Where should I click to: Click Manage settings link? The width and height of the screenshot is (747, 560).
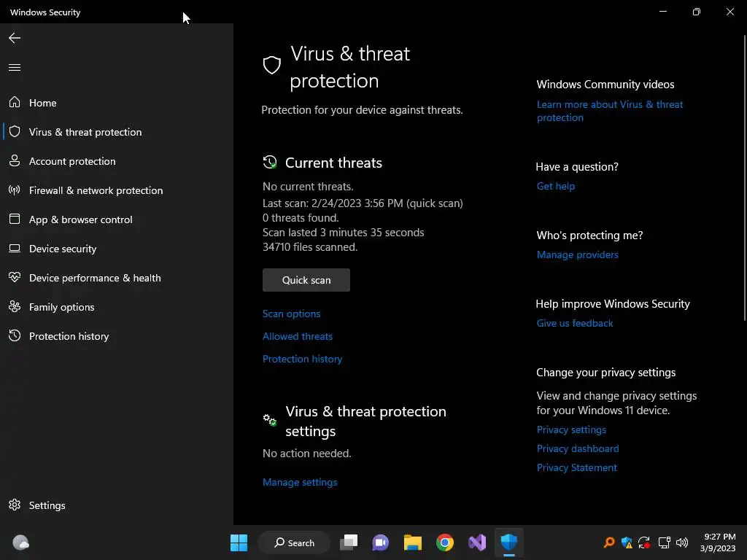click(300, 482)
